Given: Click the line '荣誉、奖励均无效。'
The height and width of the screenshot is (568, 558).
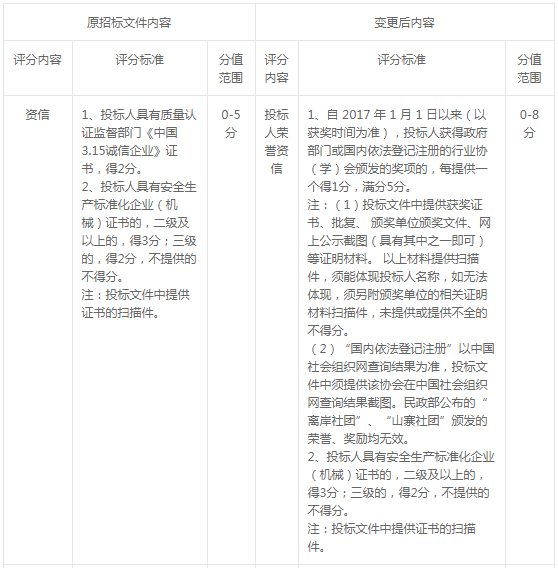Looking at the screenshot, I should pos(359,439).
